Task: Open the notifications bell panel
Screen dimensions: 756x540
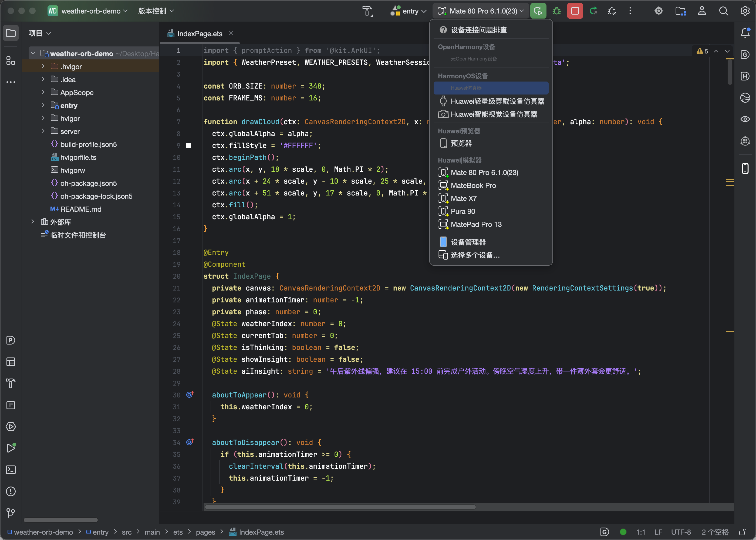Action: (x=745, y=33)
